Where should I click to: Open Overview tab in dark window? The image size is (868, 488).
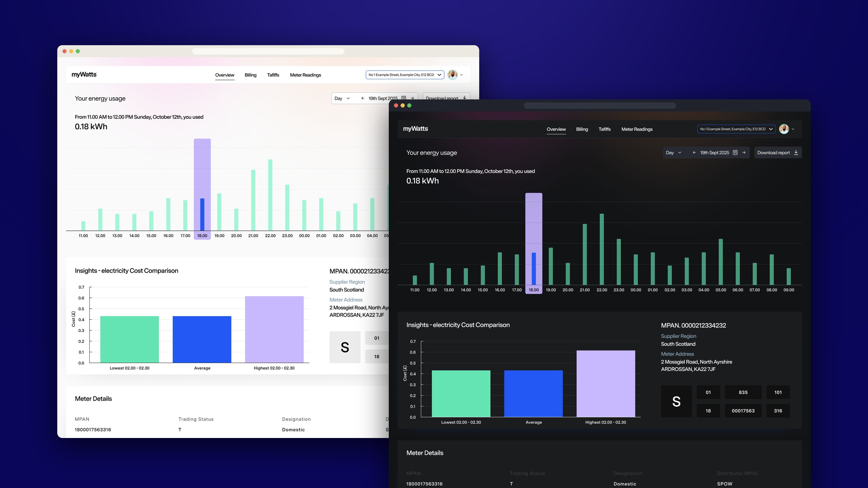pos(556,129)
